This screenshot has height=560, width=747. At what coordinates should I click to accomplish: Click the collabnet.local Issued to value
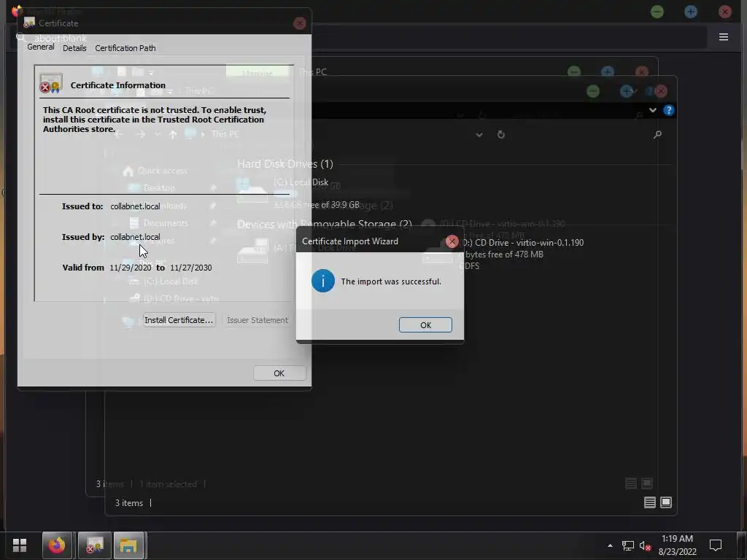click(135, 206)
